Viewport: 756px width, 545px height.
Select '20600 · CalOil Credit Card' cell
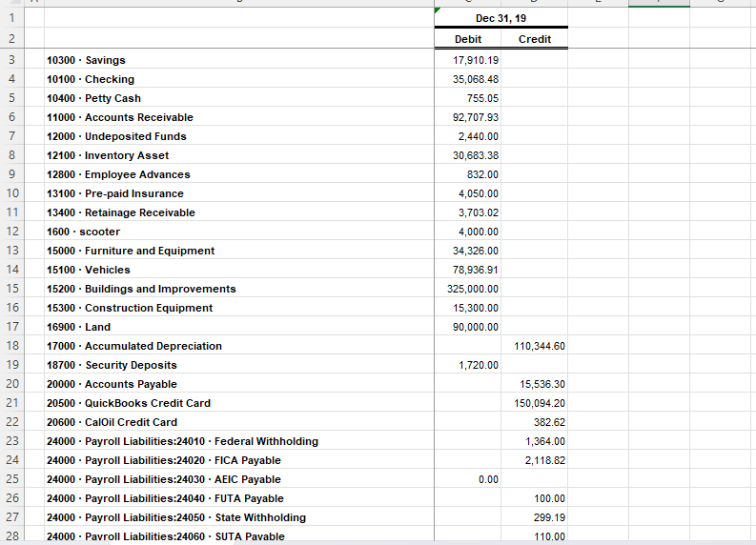(x=239, y=422)
